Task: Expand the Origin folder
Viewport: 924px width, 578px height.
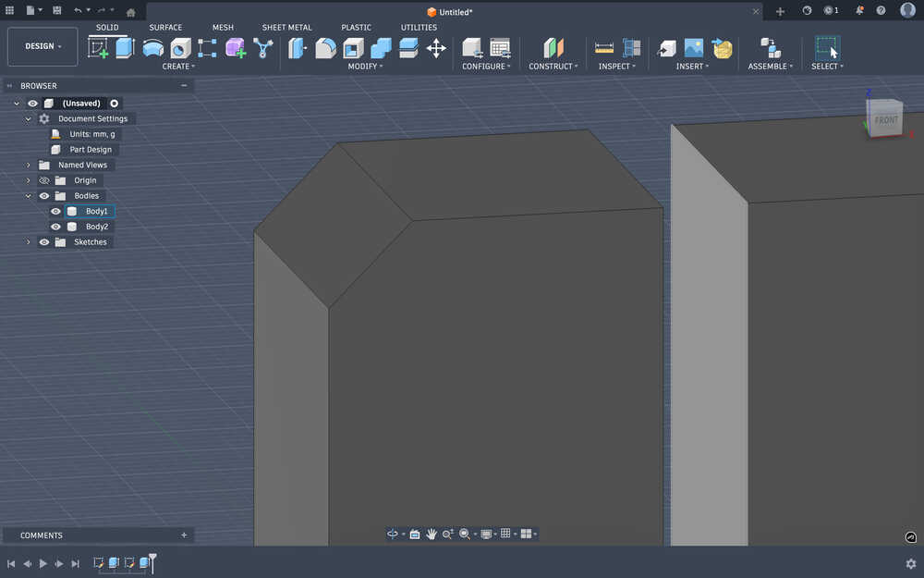Action: [28, 180]
